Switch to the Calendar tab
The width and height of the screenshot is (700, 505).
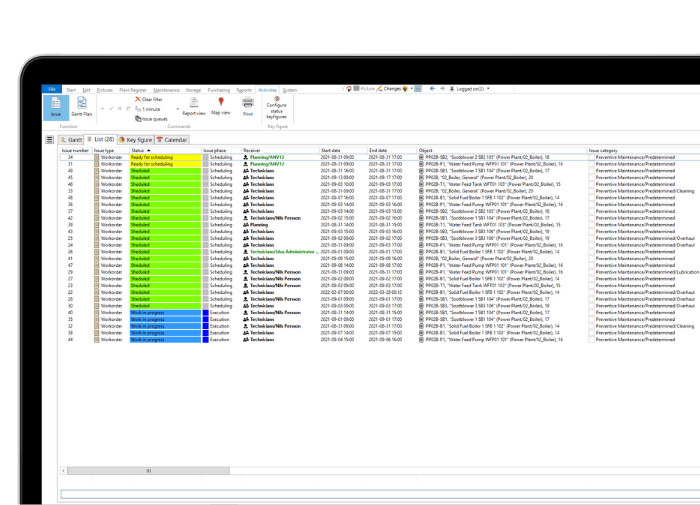[x=172, y=140]
